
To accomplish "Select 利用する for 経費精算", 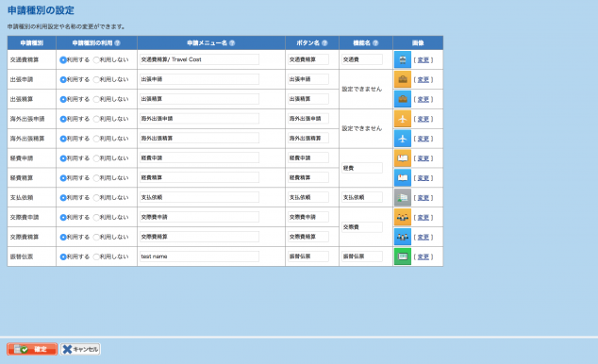I will tap(63, 178).
